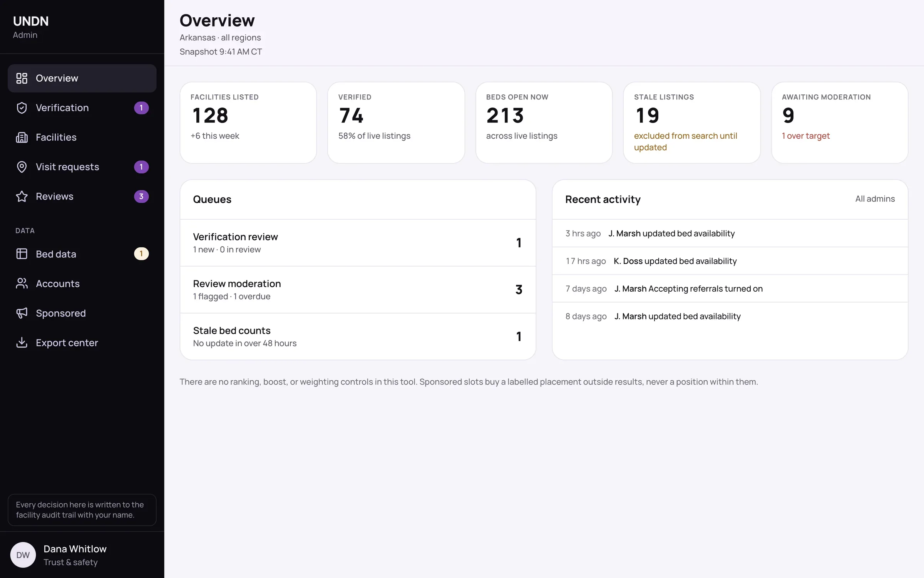Open the Verification review queue row
This screenshot has height=578, width=924.
358,243
